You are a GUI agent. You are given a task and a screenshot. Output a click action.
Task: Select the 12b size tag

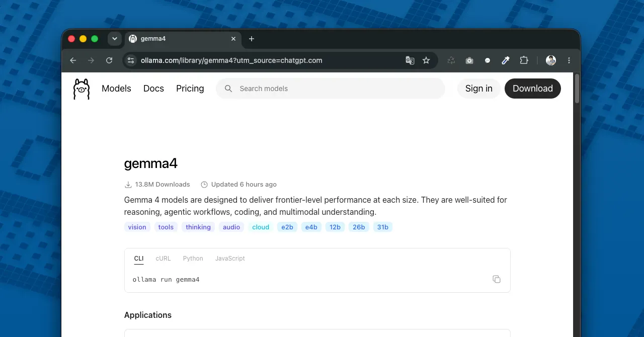(x=335, y=227)
